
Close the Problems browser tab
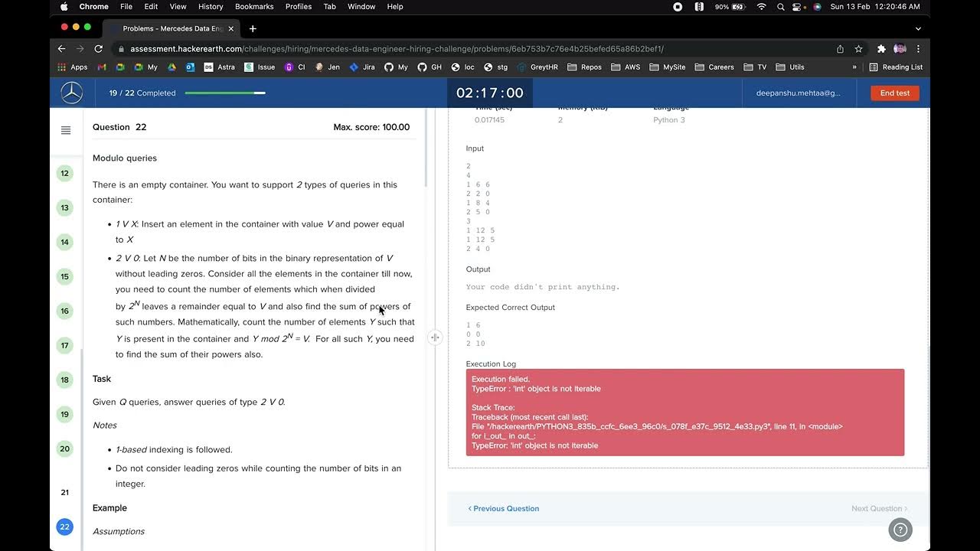pyautogui.click(x=231, y=28)
